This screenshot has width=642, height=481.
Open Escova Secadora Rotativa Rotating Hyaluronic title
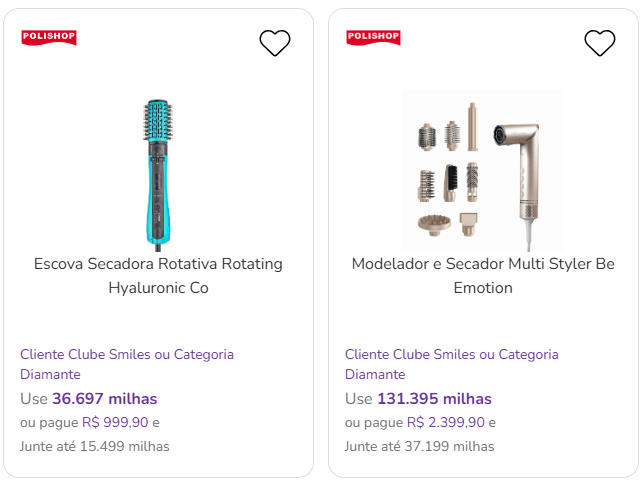(x=158, y=276)
